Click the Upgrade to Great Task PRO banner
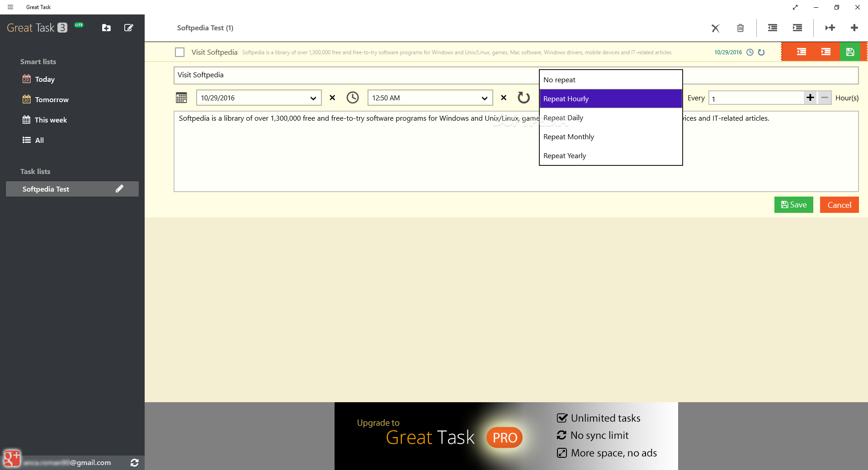The height and width of the screenshot is (470, 868). pos(506,436)
